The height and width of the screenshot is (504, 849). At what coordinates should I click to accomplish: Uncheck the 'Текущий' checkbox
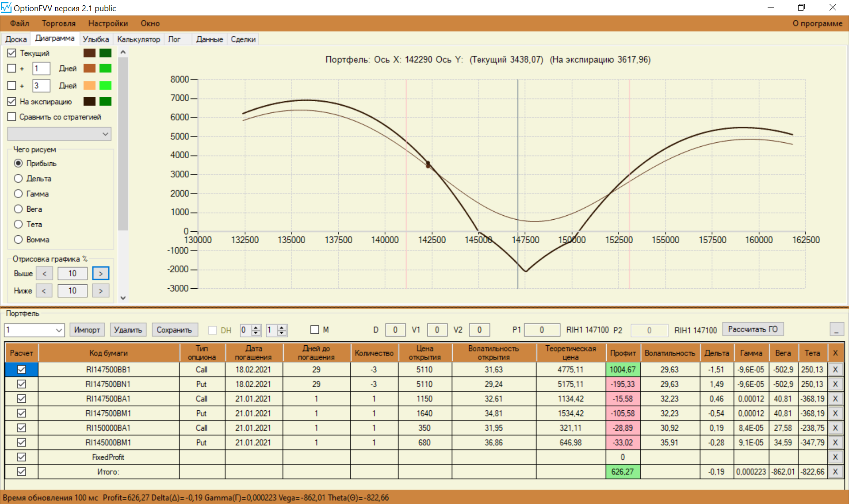12,53
